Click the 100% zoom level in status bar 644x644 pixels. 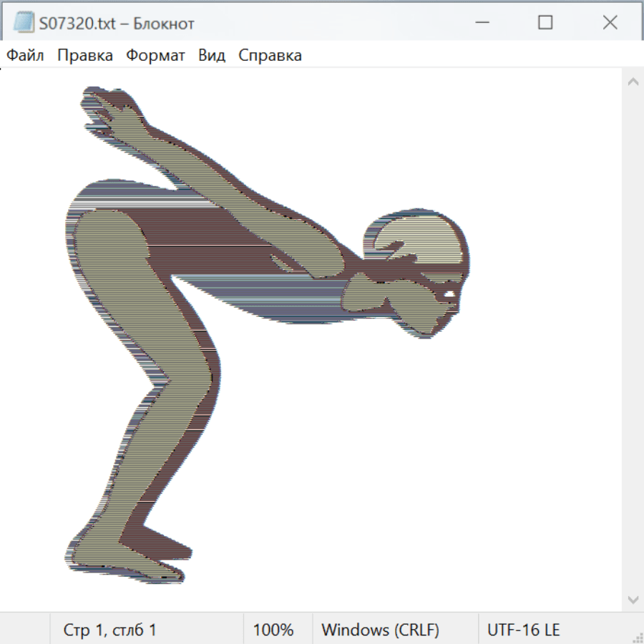[273, 630]
